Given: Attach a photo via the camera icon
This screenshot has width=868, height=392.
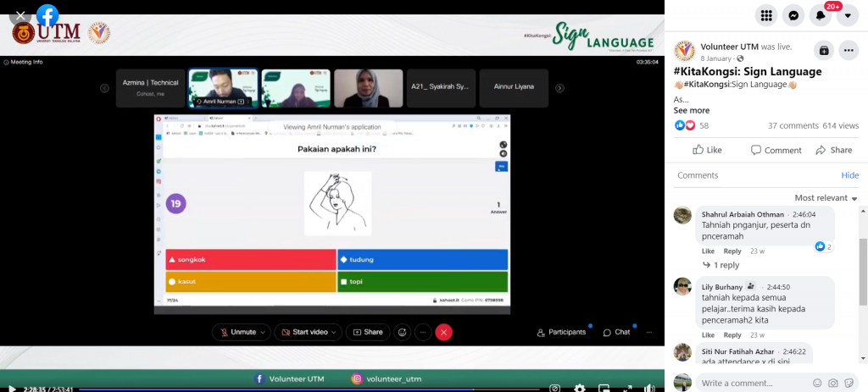Looking at the screenshot, I should click(x=832, y=384).
